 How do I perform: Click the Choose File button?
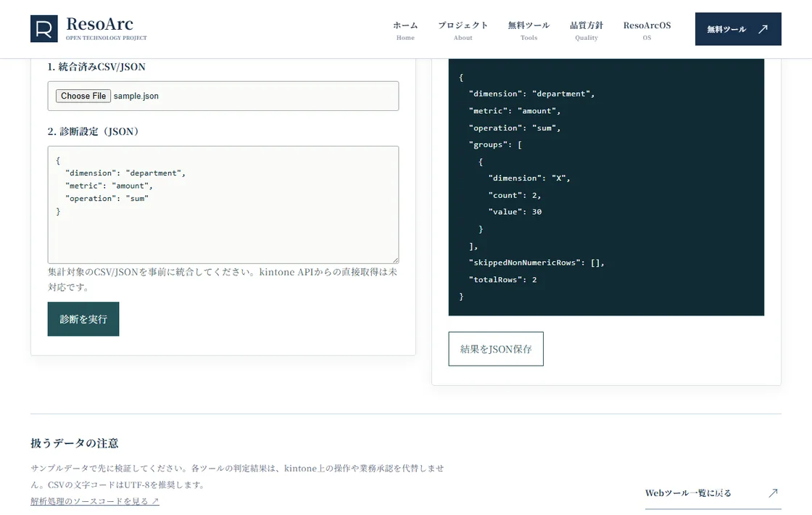coord(83,96)
